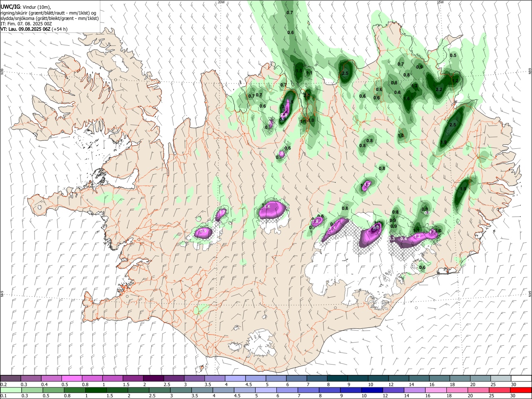Choose the violet 12–14 rain legend swatch
Screen dimensions: 532x399
393,390
